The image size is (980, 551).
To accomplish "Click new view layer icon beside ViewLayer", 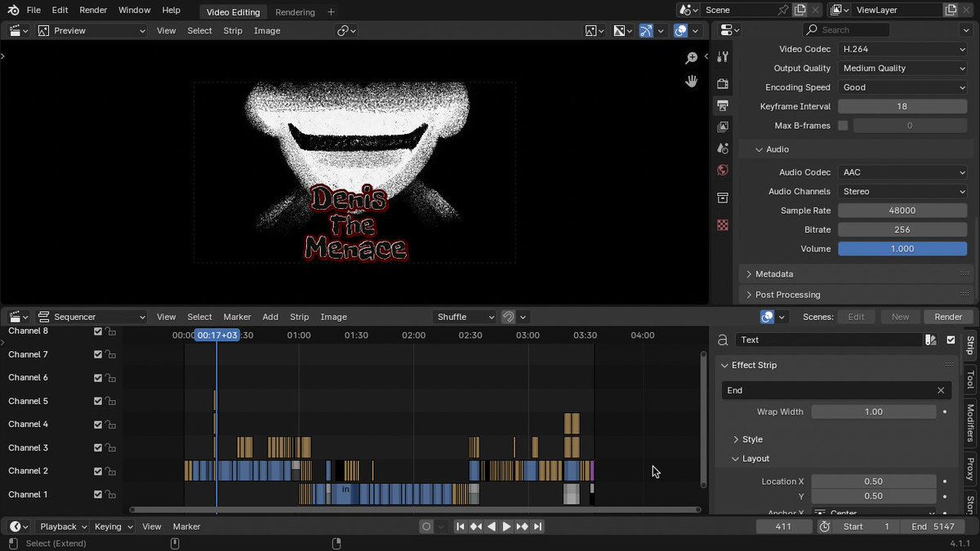I will pos(951,10).
